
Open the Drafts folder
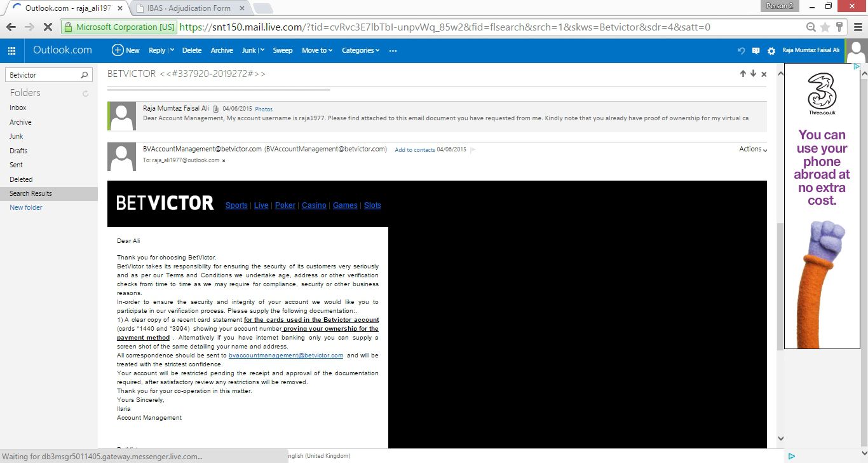coord(18,151)
